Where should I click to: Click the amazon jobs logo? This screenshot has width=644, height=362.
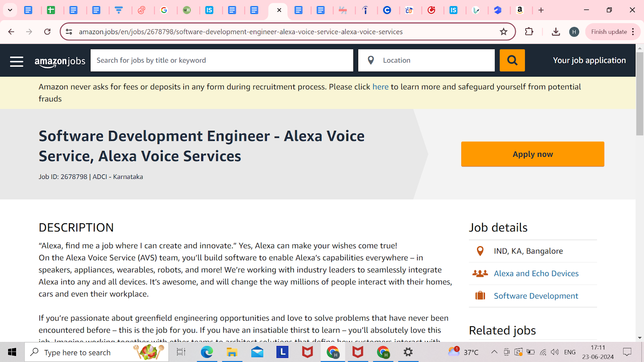pos(60,62)
